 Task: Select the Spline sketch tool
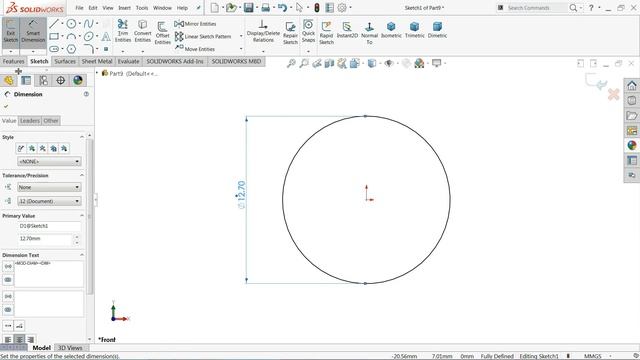click(88, 24)
